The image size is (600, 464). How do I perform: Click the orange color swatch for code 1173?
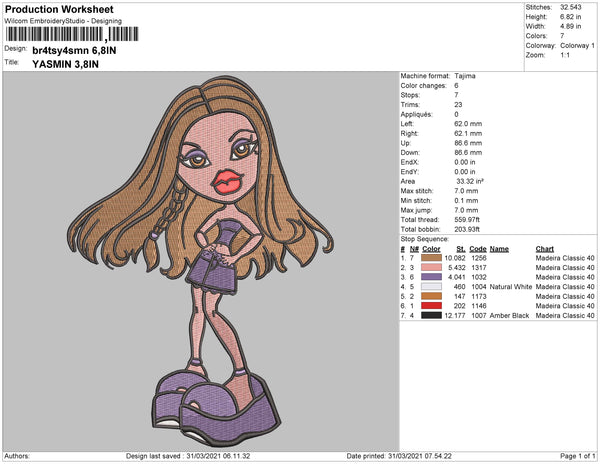point(431,296)
